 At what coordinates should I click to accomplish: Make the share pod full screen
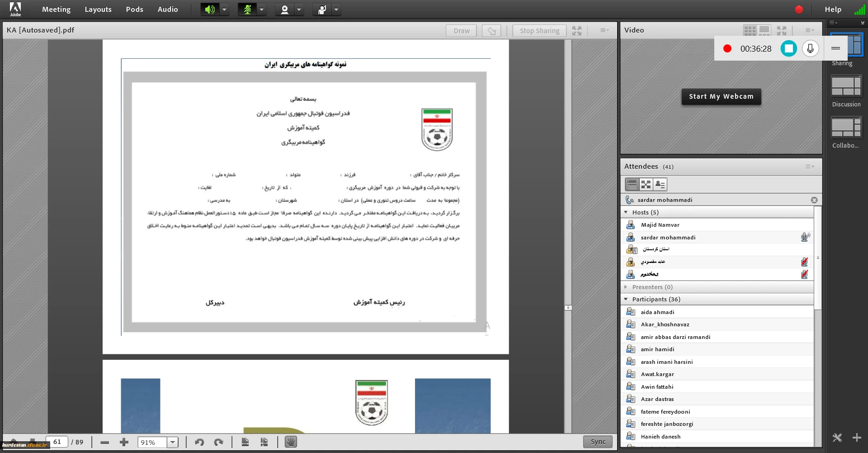click(x=577, y=30)
